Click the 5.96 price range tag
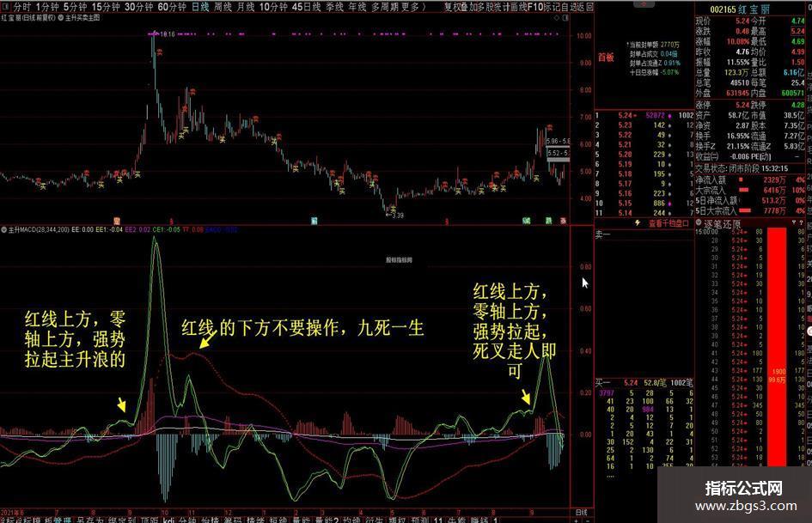812x523 pixels. coord(558,141)
